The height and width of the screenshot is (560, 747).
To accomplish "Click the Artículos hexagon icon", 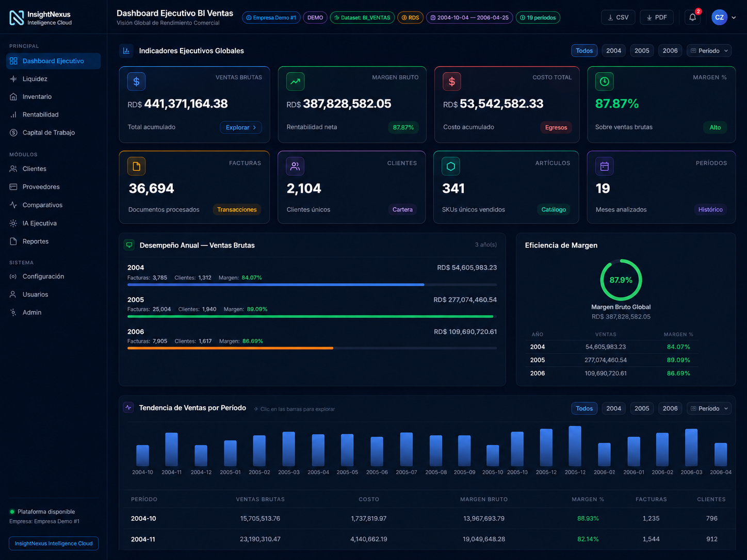I will [451, 166].
